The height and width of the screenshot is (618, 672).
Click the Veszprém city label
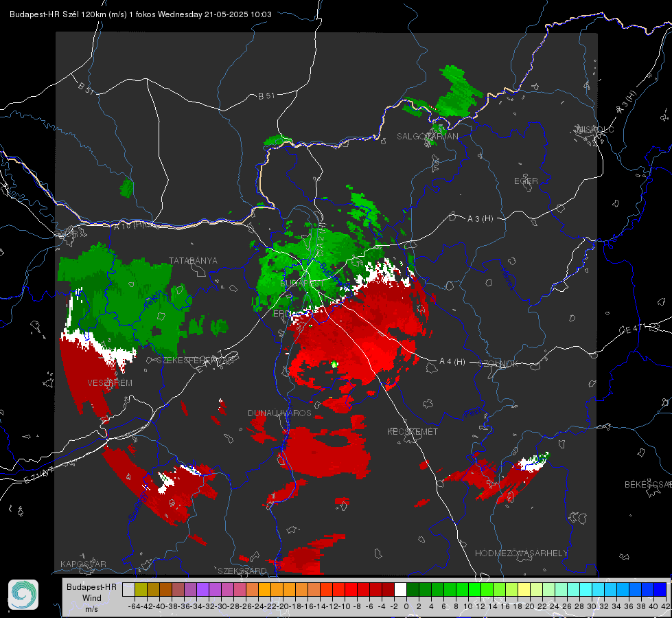[110, 383]
